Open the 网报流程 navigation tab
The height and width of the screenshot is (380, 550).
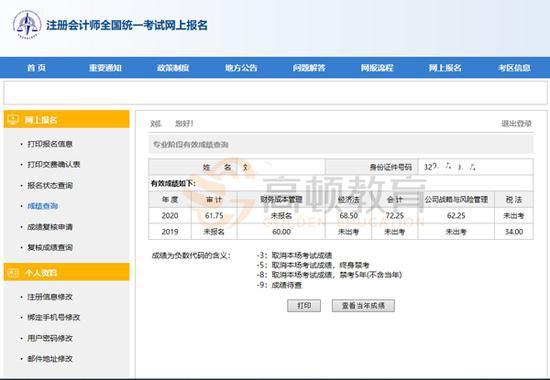click(x=377, y=68)
